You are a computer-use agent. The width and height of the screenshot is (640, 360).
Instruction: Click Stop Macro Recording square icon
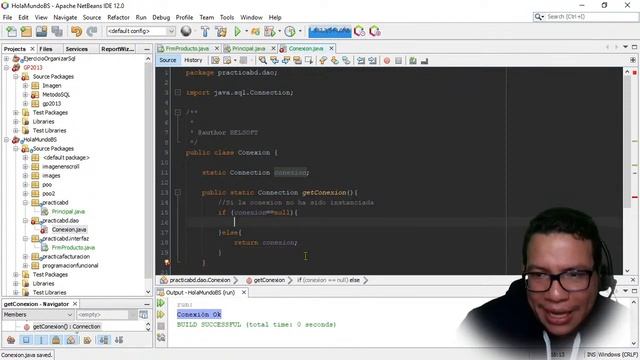click(x=398, y=60)
